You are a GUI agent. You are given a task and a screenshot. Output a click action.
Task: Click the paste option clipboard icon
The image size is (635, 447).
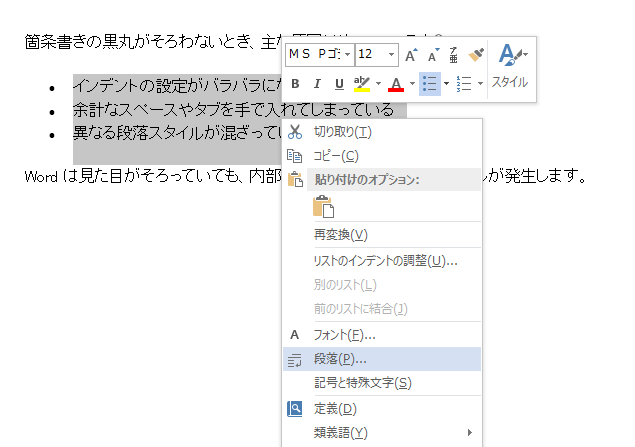click(x=323, y=206)
